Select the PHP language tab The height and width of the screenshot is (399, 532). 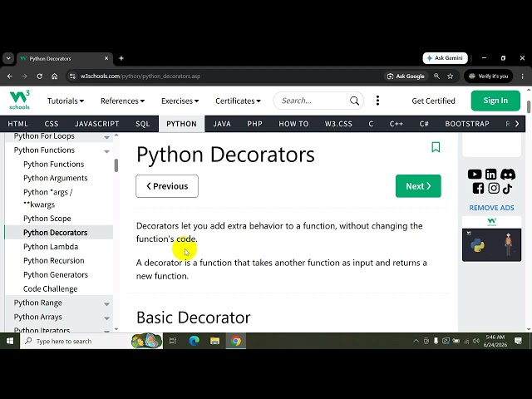[x=255, y=124]
